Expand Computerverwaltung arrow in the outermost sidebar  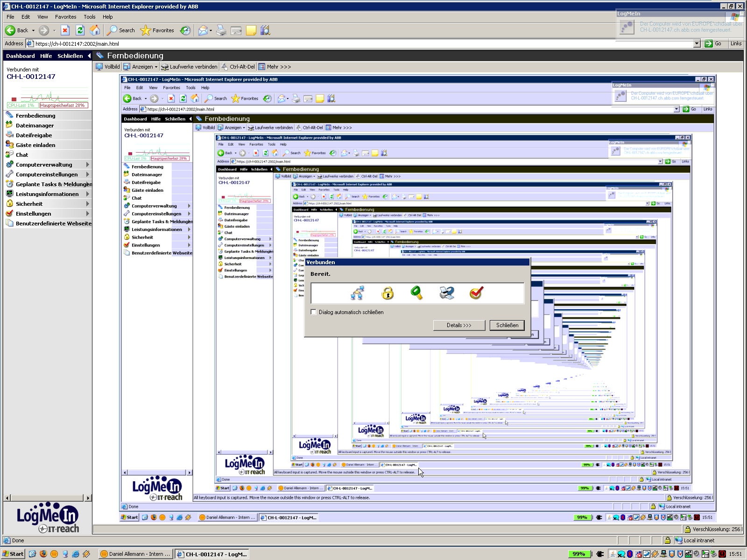coord(87,165)
